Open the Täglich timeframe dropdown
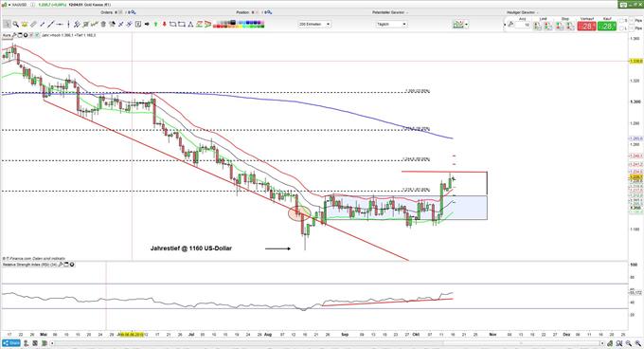644x349 pixels. [x=391, y=25]
